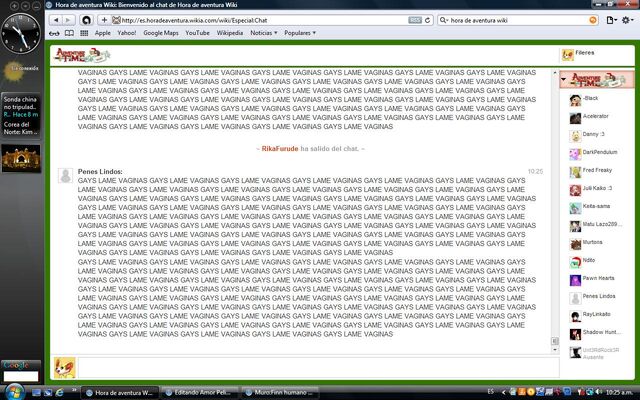
Task: Switch to the Hora de aventura W... taskbar window
Action: coord(119,393)
